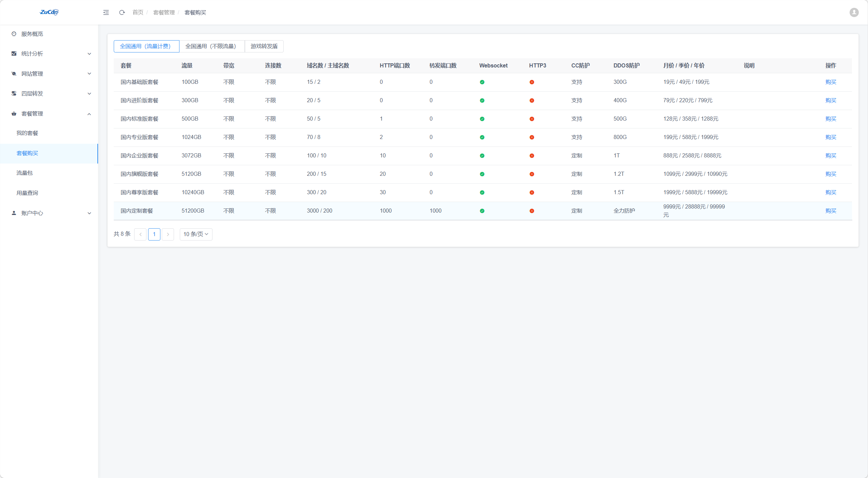Click the 服务概览 dashboard icon

(x=14, y=34)
